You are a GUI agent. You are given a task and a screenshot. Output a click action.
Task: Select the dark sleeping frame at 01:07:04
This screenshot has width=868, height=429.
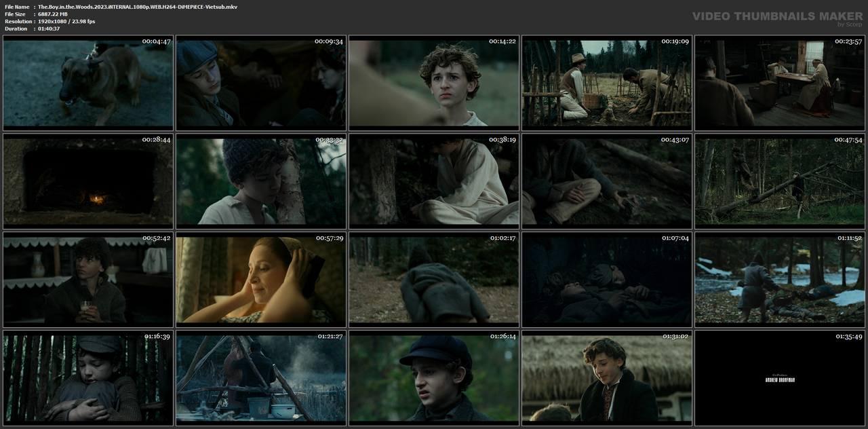point(607,280)
